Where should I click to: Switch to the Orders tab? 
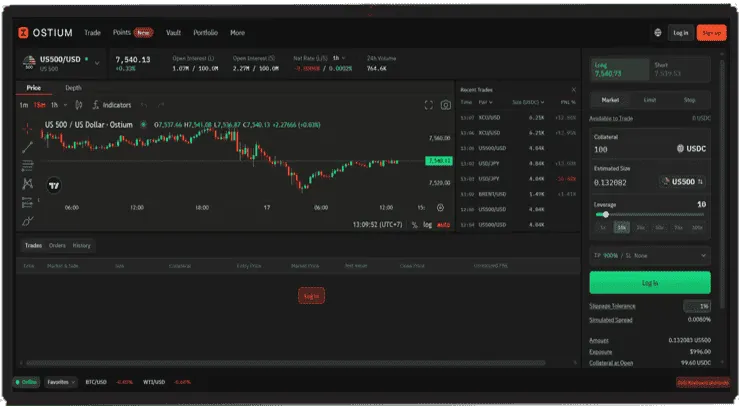pos(57,245)
